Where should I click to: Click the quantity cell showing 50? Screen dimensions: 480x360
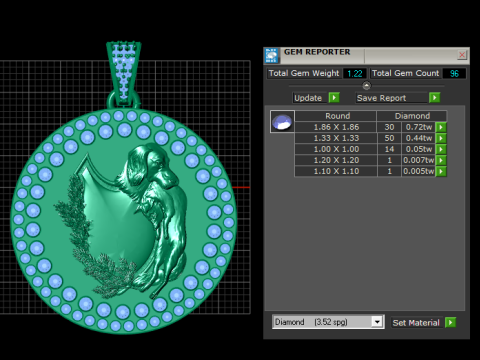[389, 138]
